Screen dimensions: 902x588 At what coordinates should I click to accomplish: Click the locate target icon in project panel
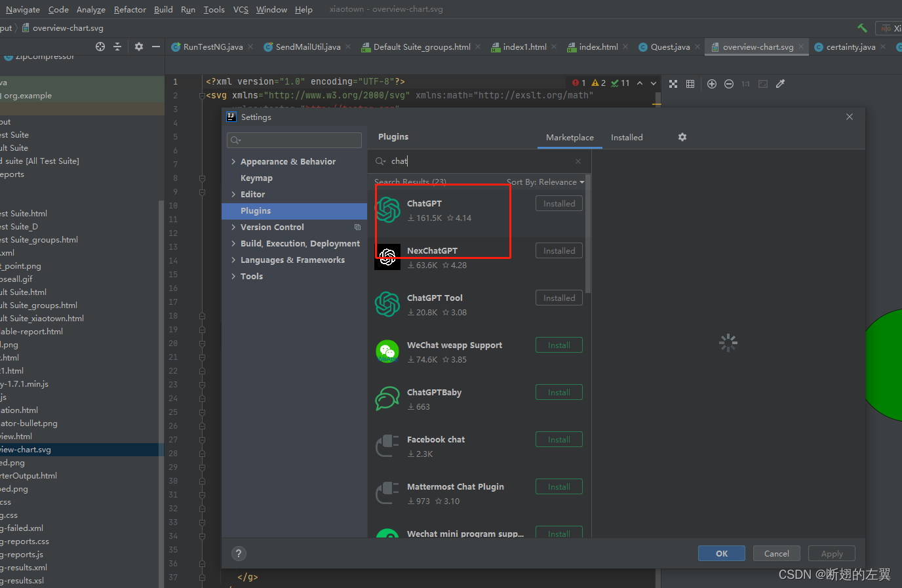(100, 47)
